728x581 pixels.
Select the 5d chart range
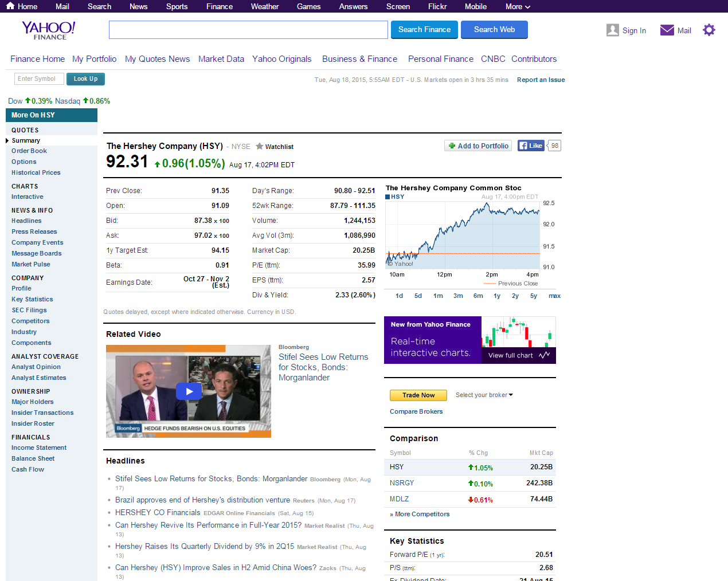click(x=418, y=296)
